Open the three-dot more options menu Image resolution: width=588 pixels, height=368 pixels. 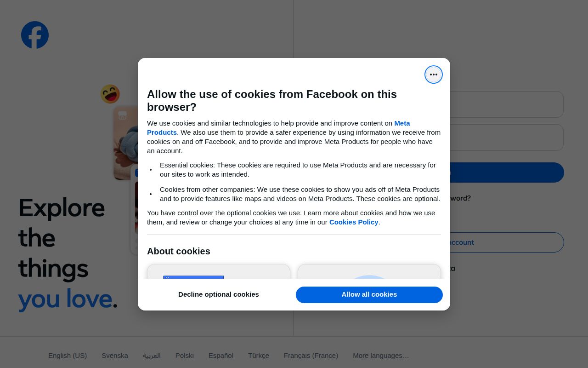(433, 75)
